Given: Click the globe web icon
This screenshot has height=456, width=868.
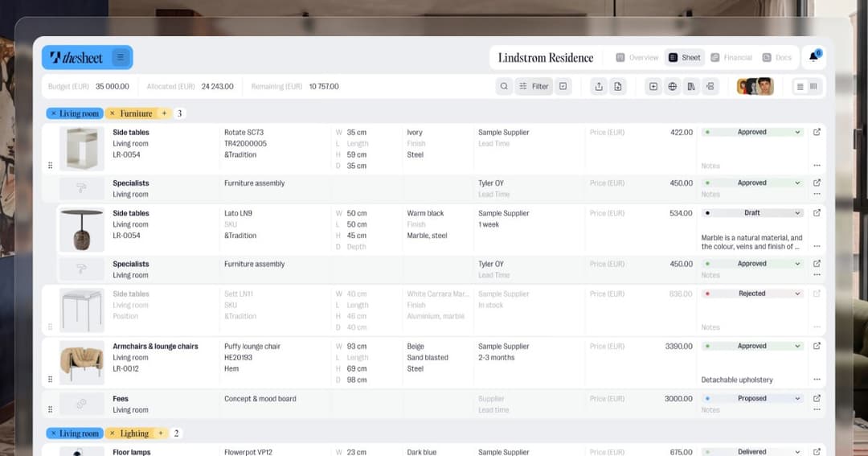Looking at the screenshot, I should [672, 86].
